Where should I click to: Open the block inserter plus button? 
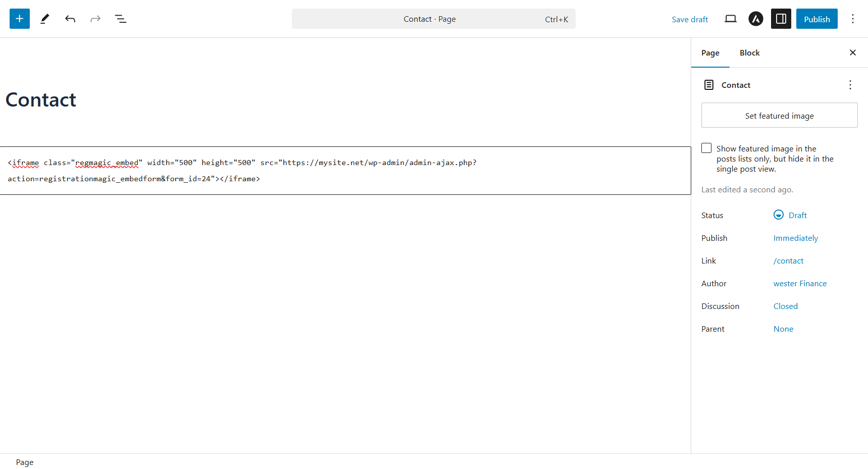(x=20, y=19)
